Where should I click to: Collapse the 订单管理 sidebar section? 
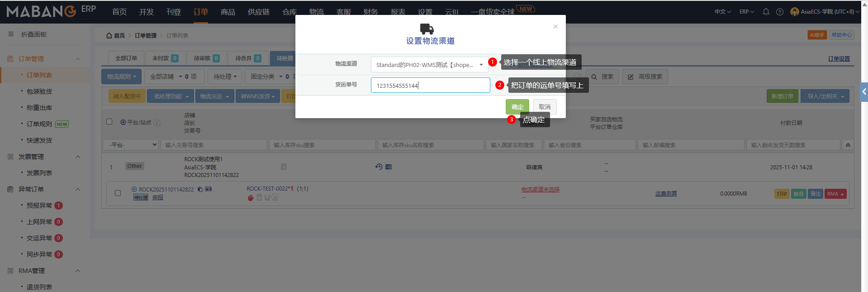pos(78,59)
